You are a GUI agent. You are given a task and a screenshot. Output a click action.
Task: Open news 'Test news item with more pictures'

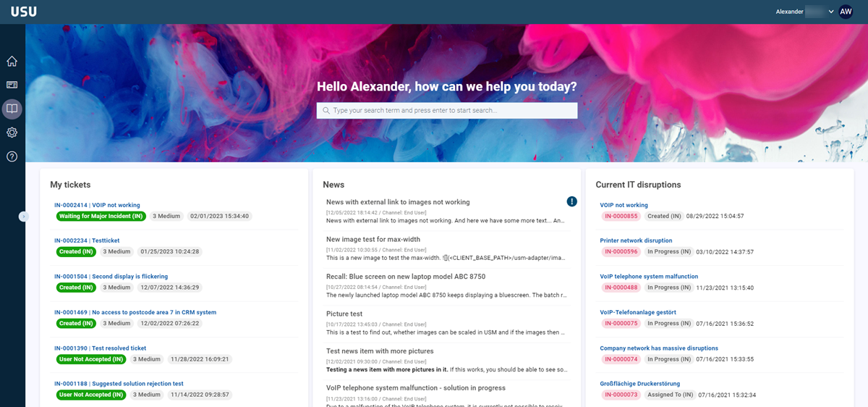(380, 351)
